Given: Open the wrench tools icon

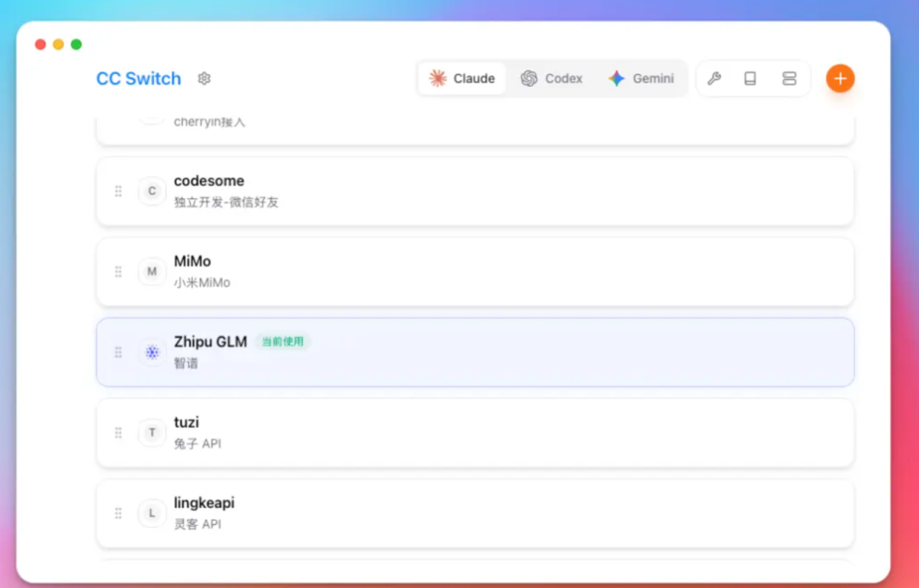Looking at the screenshot, I should [714, 78].
